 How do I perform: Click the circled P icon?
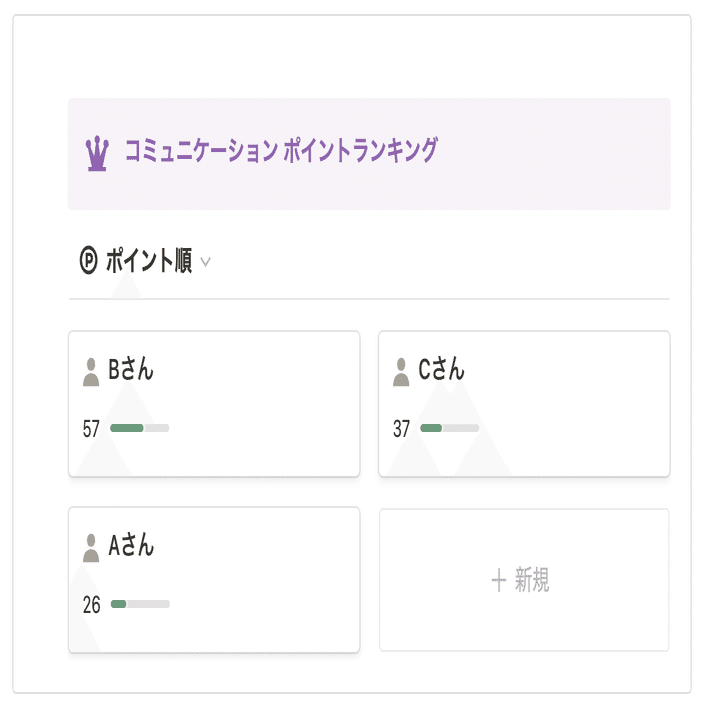pyautogui.click(x=88, y=262)
